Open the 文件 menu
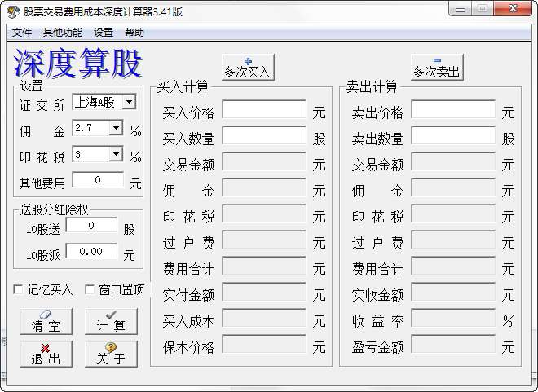The height and width of the screenshot is (392, 538). [22, 33]
